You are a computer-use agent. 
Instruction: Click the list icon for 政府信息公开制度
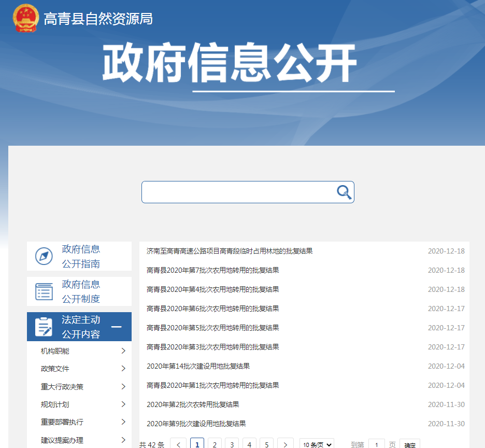point(44,291)
